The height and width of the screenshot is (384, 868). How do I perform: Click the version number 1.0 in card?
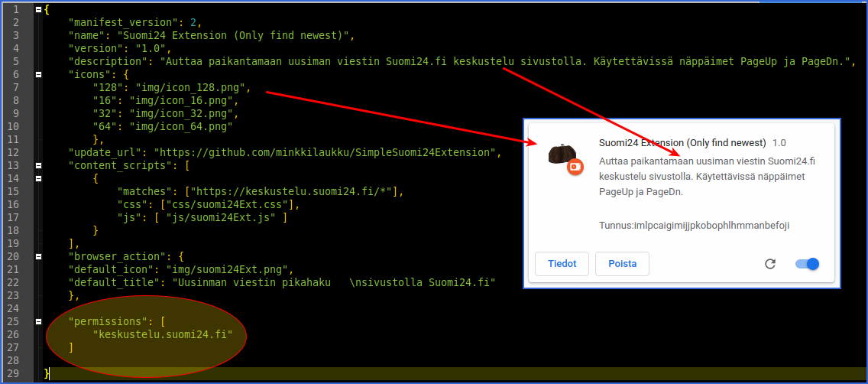(779, 143)
